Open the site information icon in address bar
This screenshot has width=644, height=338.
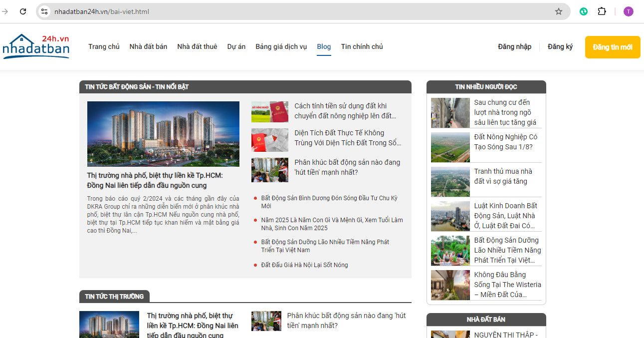pyautogui.click(x=44, y=11)
